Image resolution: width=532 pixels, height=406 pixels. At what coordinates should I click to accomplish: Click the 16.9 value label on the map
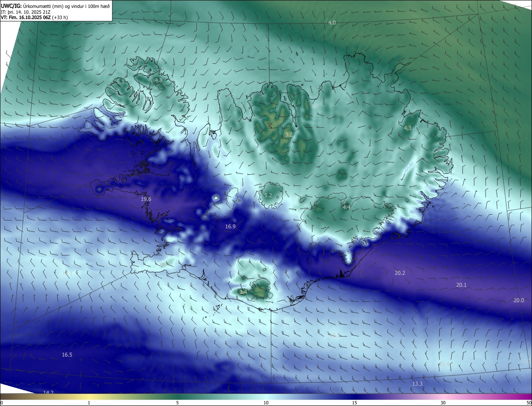coord(230,226)
